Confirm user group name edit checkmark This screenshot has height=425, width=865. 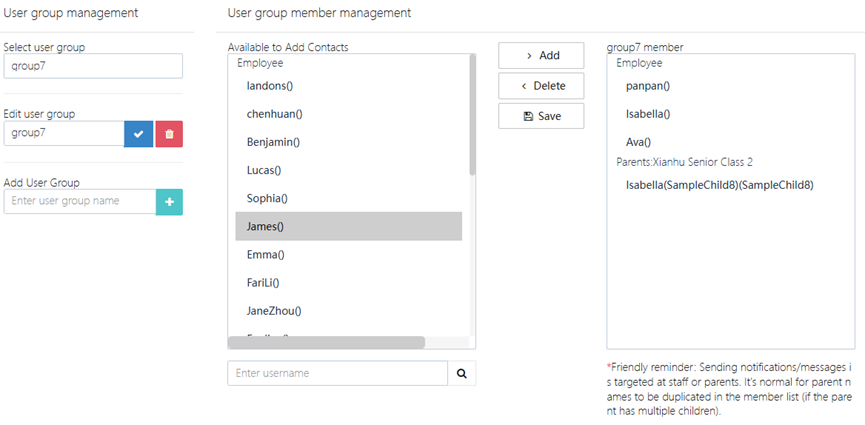[138, 133]
